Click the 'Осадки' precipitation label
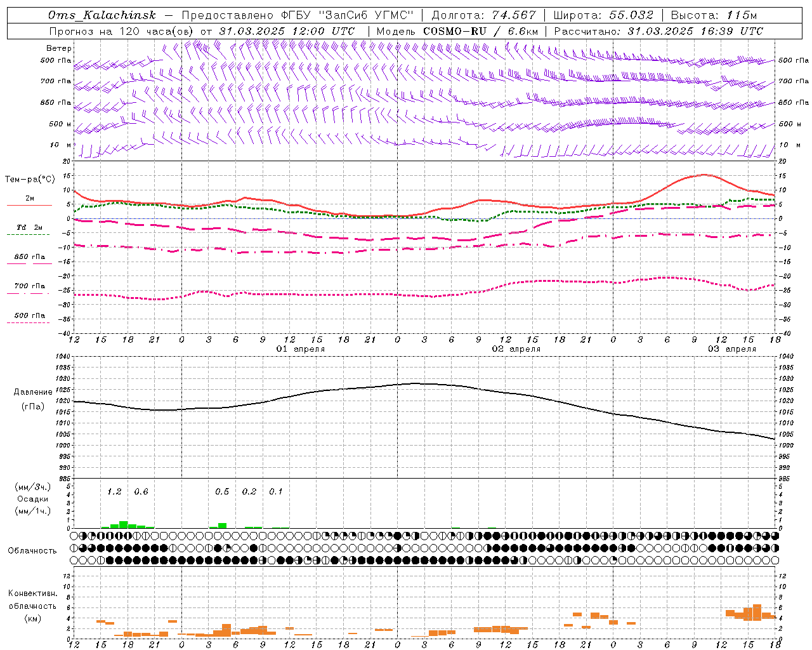This screenshot has width=812, height=650. [32, 499]
